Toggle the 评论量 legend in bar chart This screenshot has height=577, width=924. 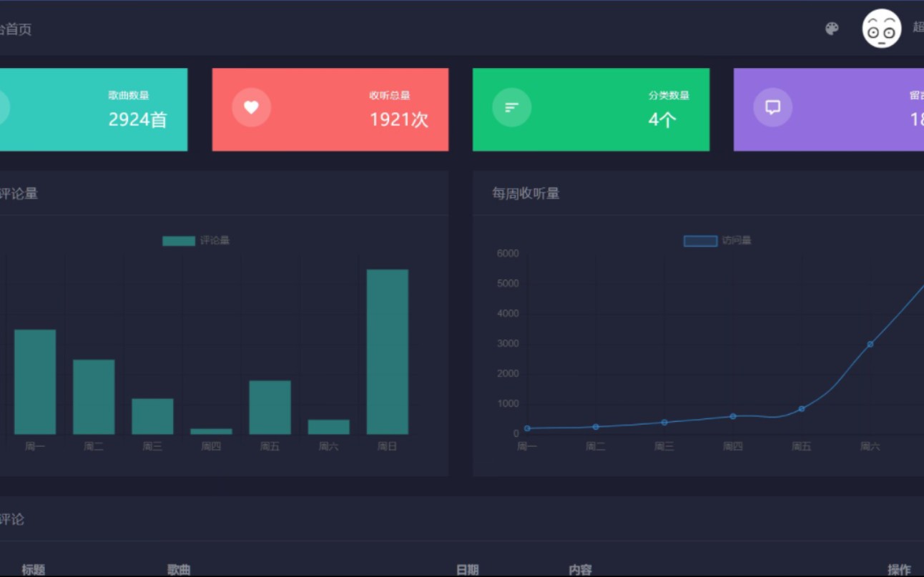196,241
